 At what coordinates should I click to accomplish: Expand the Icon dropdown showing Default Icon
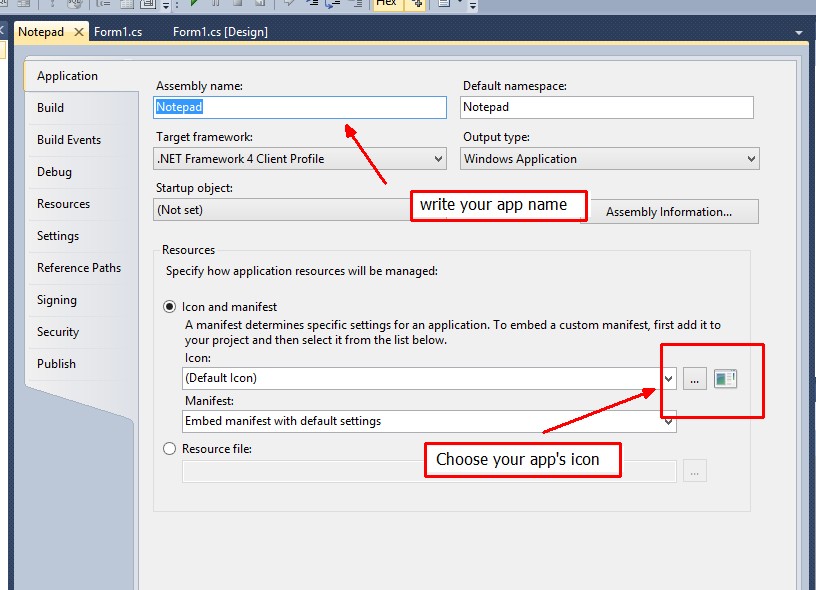point(429,378)
